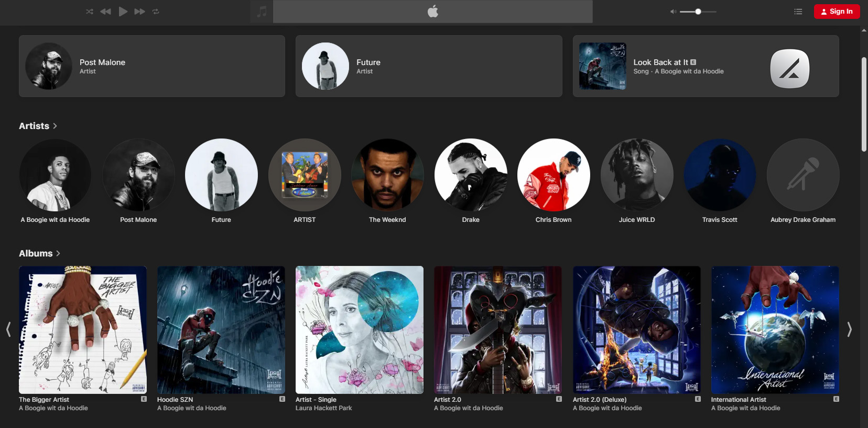Screen dimensions: 868x428
Task: Click the Chris Brown artist name
Action: tap(554, 220)
